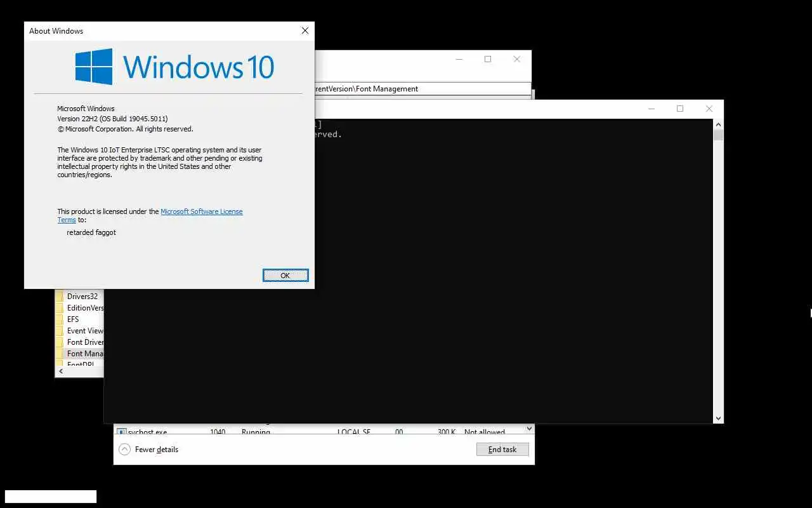812x508 pixels.
Task: Close the About Windows dialog
Action: click(305, 30)
